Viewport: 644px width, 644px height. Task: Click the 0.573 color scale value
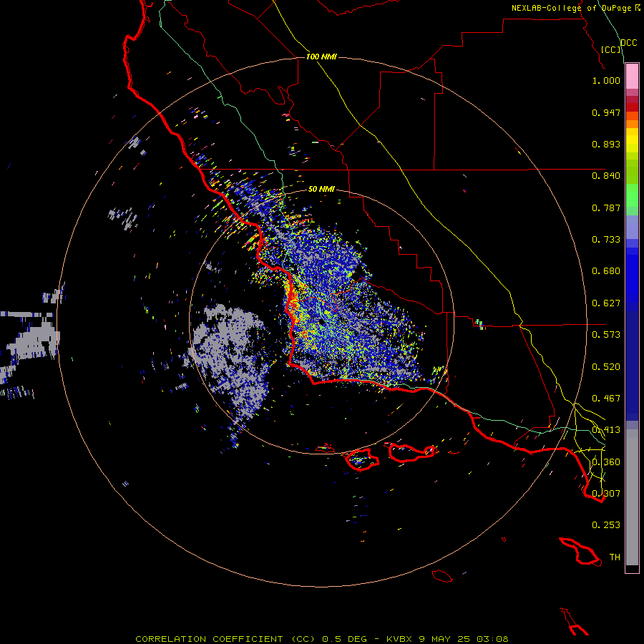[x=606, y=335]
